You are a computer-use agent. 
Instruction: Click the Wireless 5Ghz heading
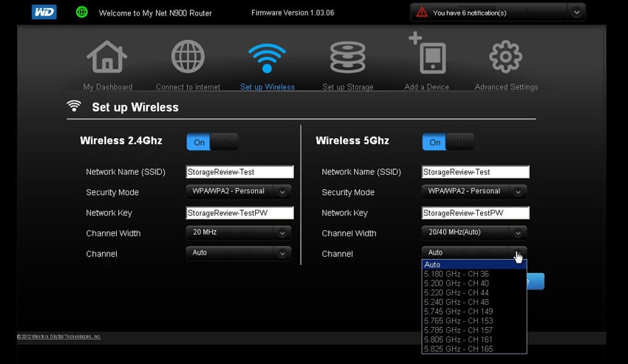coord(352,140)
